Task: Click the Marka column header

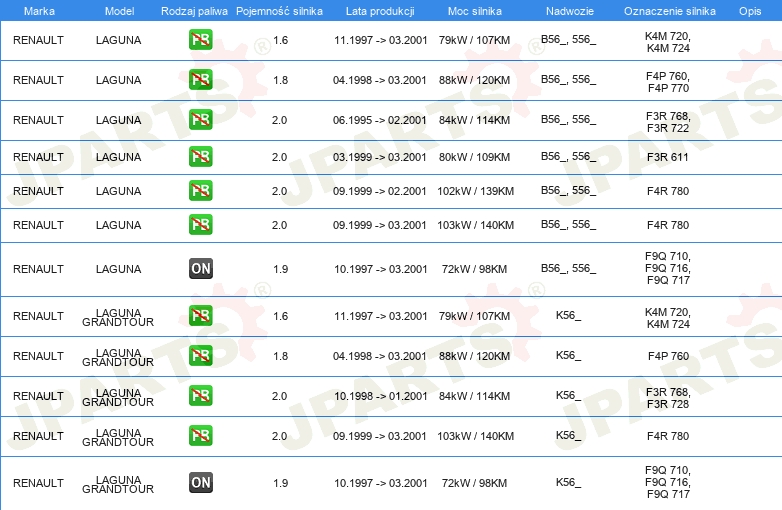Action: (x=39, y=11)
